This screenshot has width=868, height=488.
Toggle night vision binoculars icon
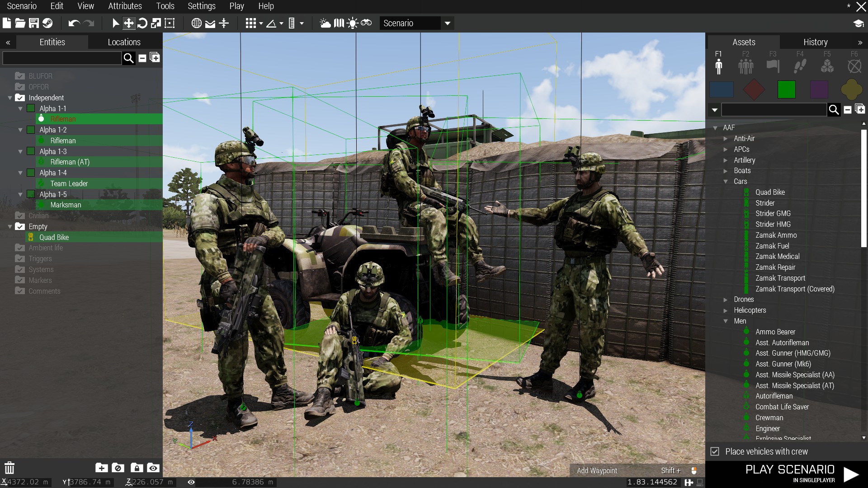(x=366, y=23)
